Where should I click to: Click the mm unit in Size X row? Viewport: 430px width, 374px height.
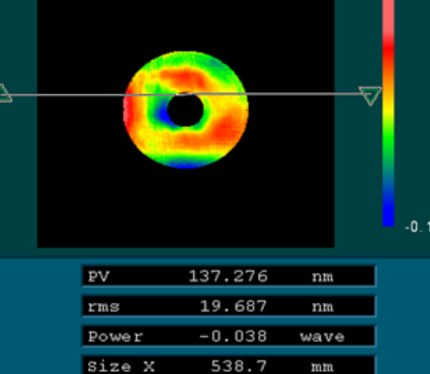coord(322,367)
